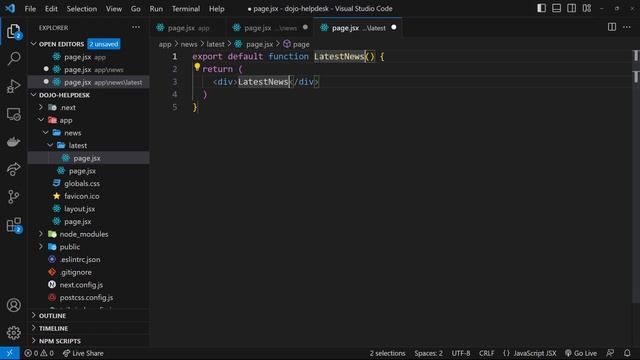640x360 pixels.
Task: Change indentation via Spaces: 2
Action: pyautogui.click(x=428, y=353)
